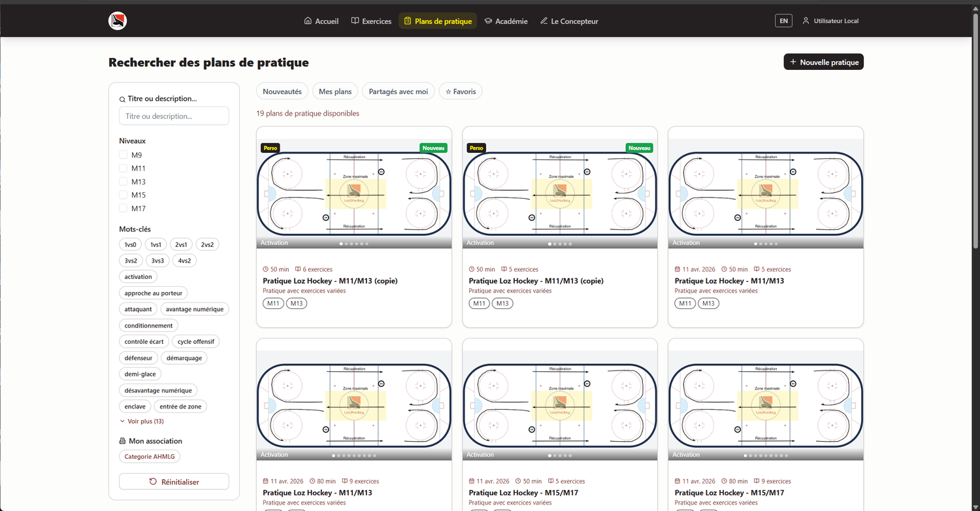Switch language with the EN button
980x511 pixels.
coord(783,21)
